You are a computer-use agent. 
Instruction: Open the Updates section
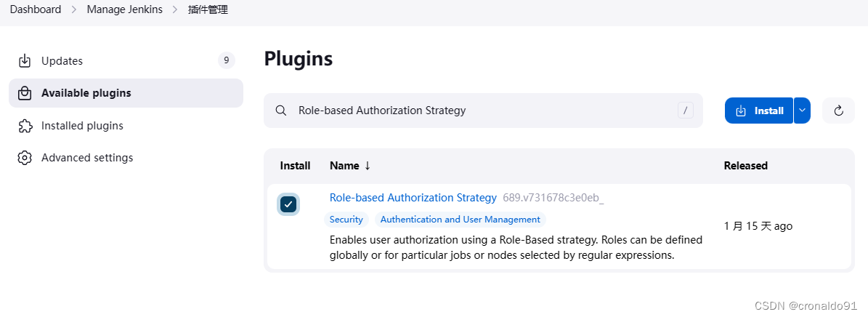coord(126,61)
